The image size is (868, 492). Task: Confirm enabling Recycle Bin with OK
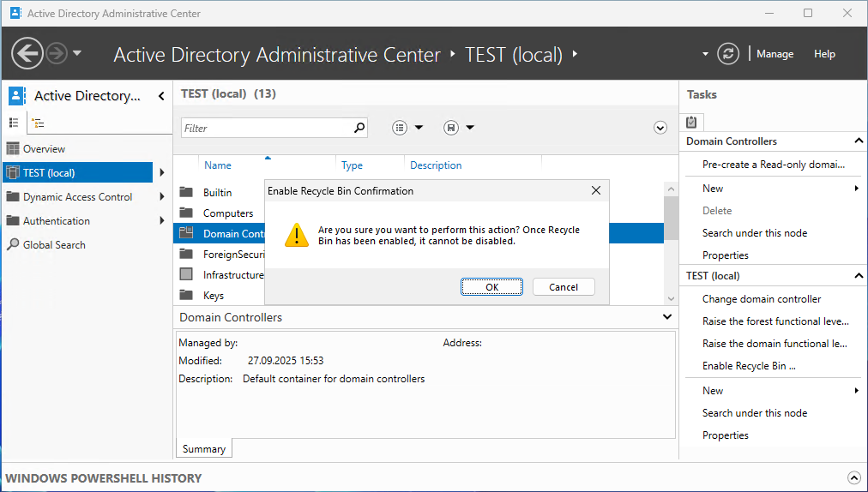(491, 287)
